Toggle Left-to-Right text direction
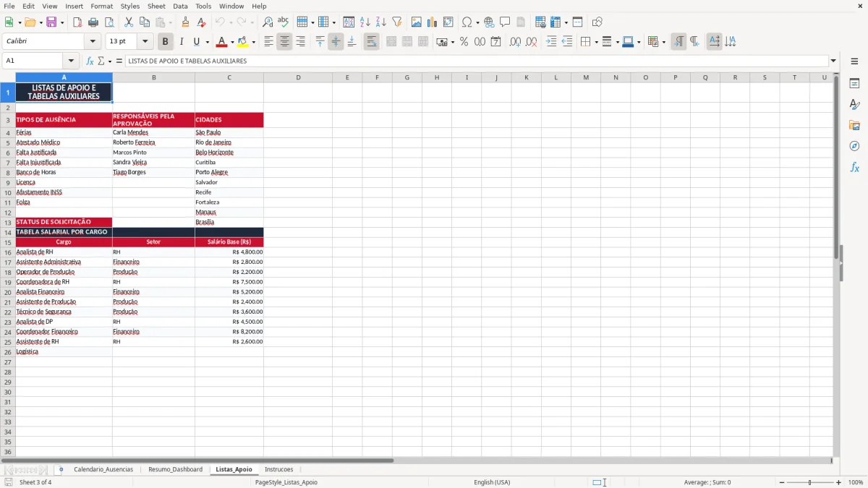Image resolution: width=868 pixels, height=488 pixels. point(678,42)
